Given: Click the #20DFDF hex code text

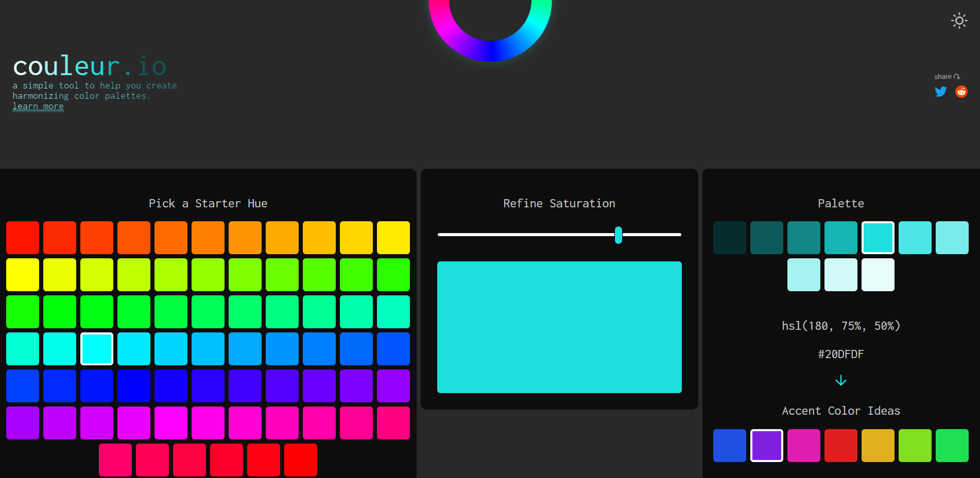Looking at the screenshot, I should click(x=841, y=354).
